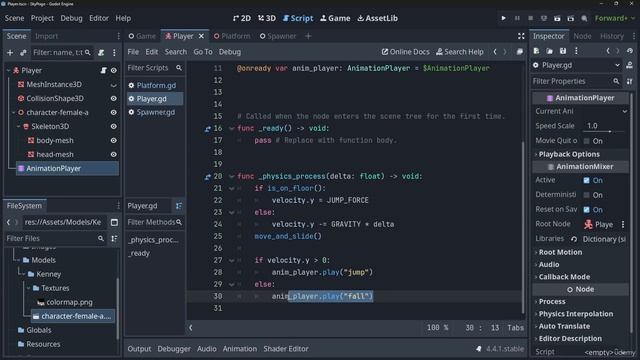Open Root Node options menu
The width and height of the screenshot is (640, 360).
(x=623, y=224)
